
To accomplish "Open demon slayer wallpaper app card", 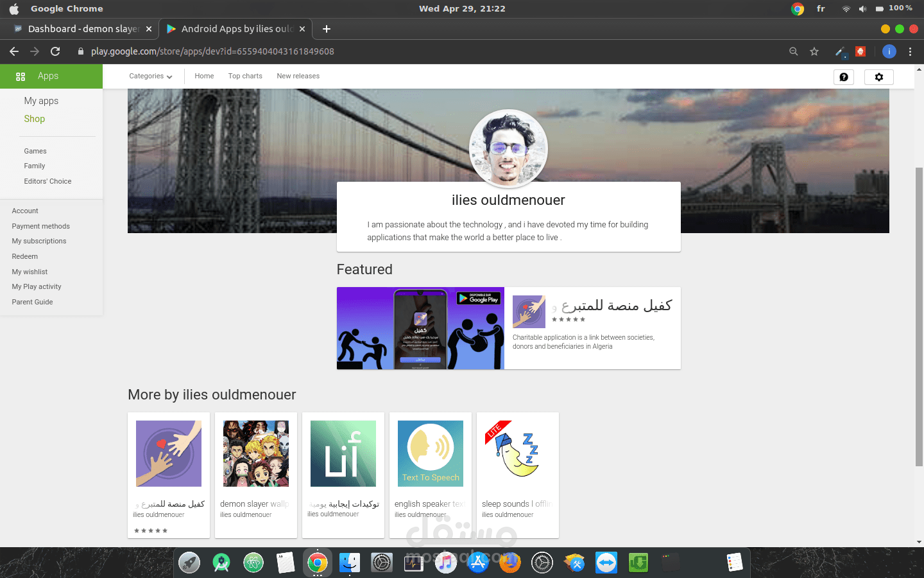I will [256, 475].
